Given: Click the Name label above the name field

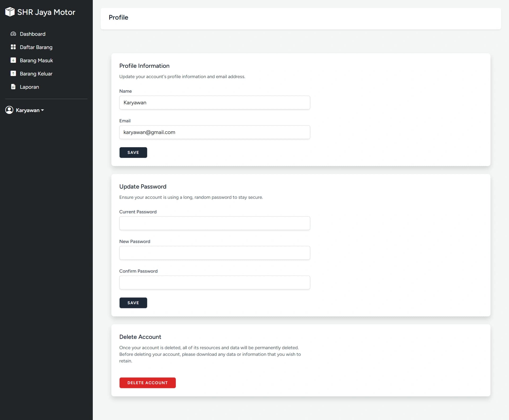Looking at the screenshot, I should tap(125, 91).
